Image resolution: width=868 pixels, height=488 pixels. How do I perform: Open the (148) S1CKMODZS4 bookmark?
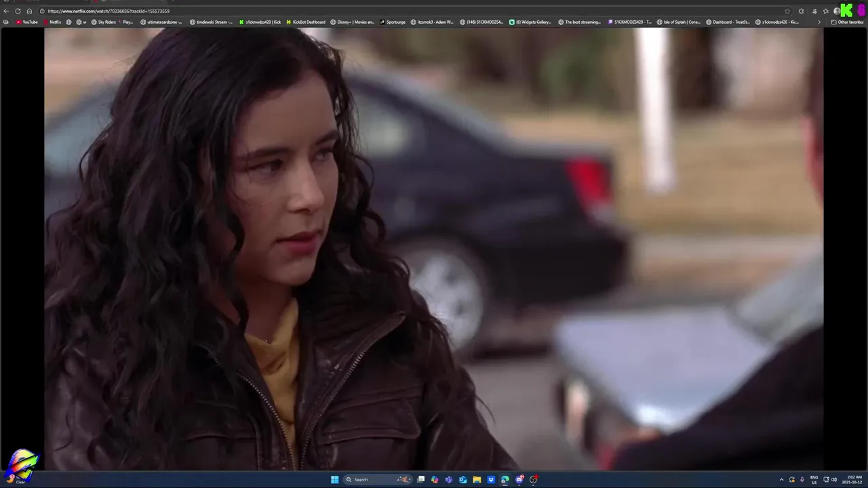481,22
